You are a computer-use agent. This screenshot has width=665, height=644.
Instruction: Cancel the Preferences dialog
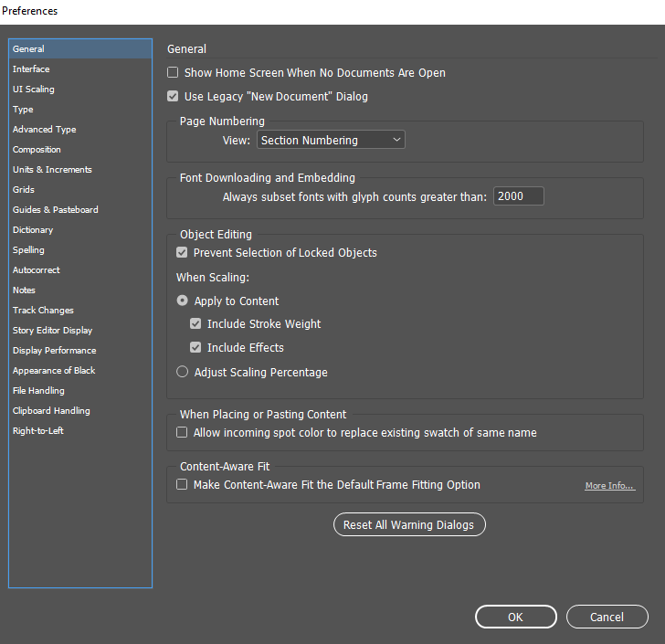tap(607, 617)
